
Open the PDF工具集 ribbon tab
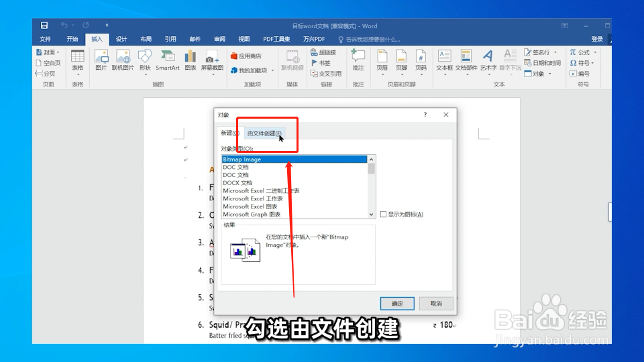[276, 39]
